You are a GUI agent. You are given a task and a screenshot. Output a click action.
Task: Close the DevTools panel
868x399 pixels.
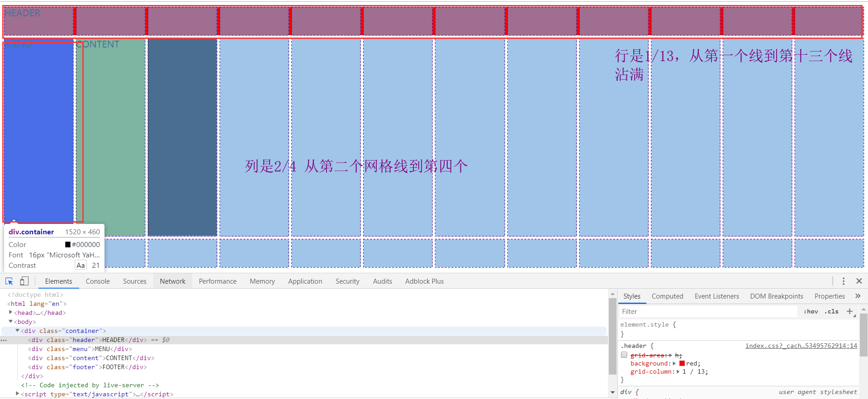pyautogui.click(x=859, y=281)
